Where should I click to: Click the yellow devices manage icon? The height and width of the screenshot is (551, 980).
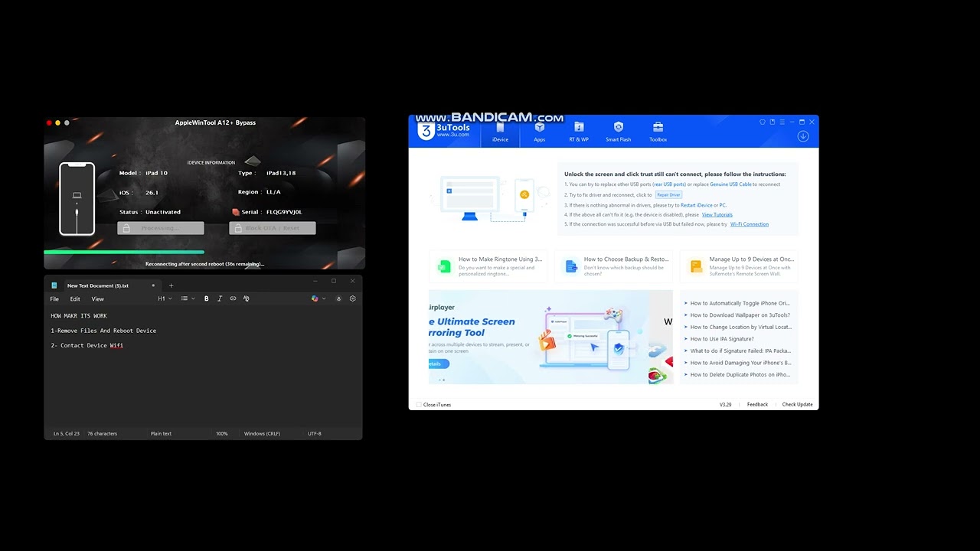pos(696,266)
